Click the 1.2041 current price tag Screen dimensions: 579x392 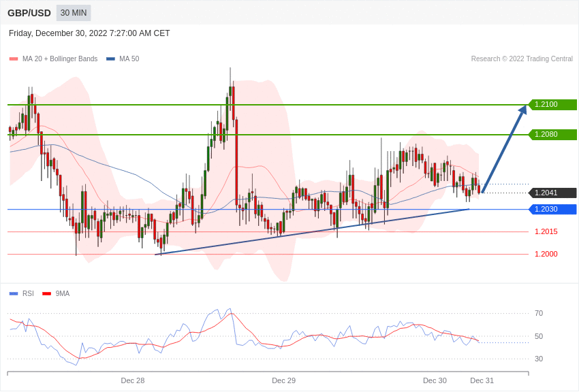tap(552, 193)
